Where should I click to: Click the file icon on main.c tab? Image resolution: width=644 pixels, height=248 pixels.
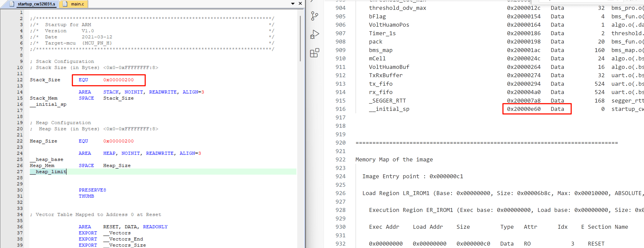click(65, 4)
